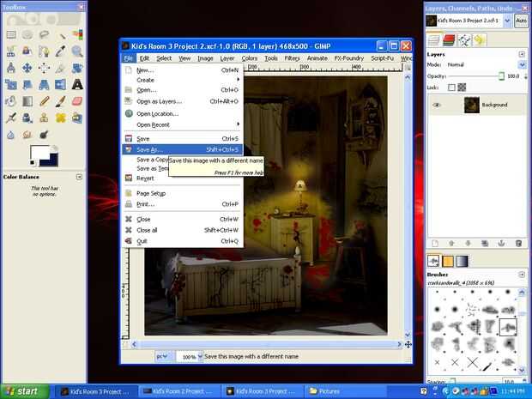
Task: Select the Fuzzy Select wand tool
Action: tap(60, 34)
